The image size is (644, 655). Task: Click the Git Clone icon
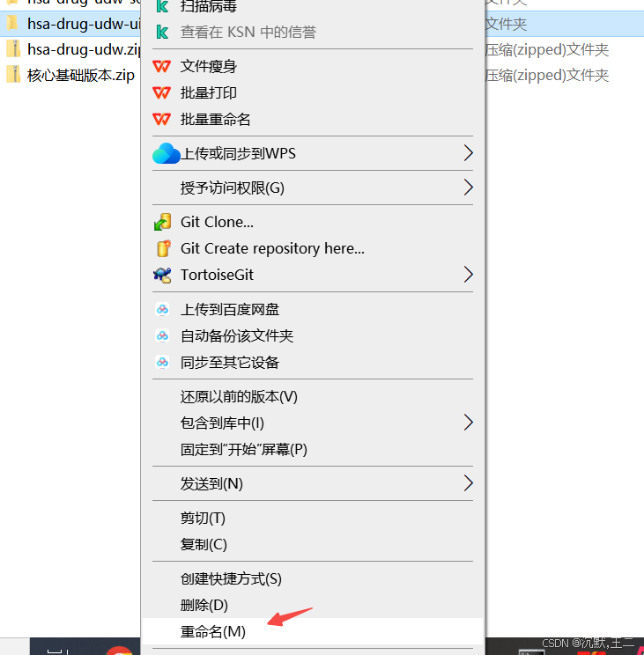pos(163,222)
